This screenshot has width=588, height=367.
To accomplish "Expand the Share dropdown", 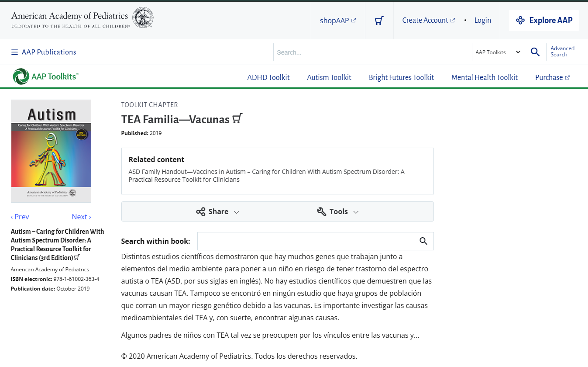I will click(217, 211).
